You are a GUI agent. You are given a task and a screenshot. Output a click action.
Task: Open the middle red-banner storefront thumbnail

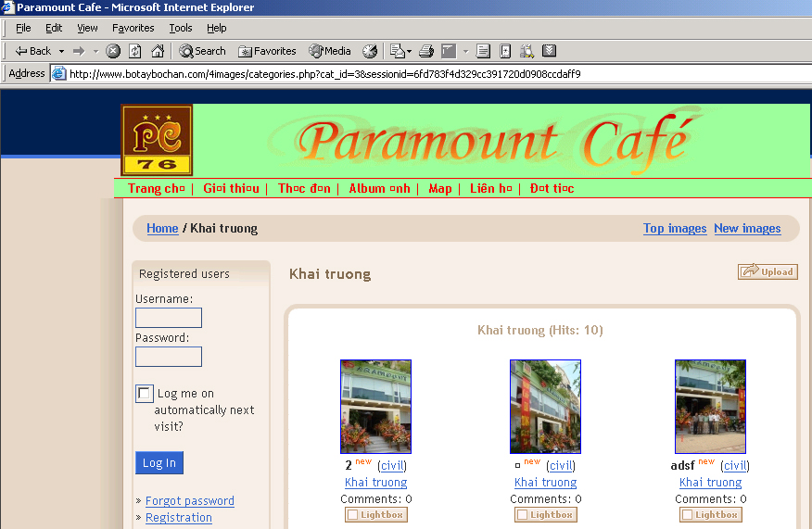point(545,407)
